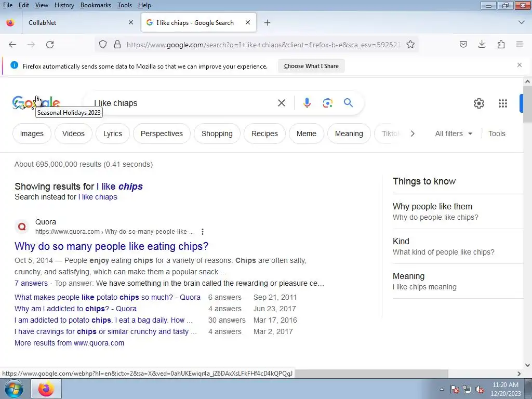Open the Bookmarks menu
The image size is (532, 399).
[96, 5]
